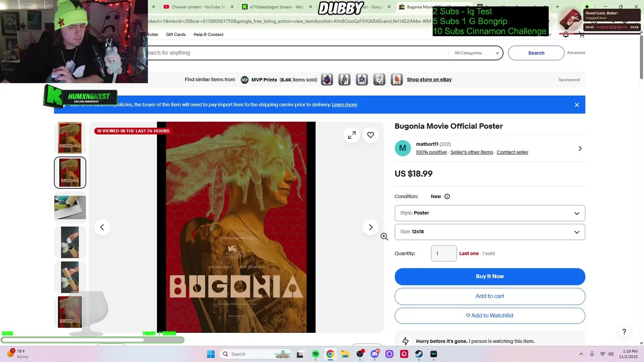Click the Advanced search link
This screenshot has height=362, width=644.
(x=576, y=53)
